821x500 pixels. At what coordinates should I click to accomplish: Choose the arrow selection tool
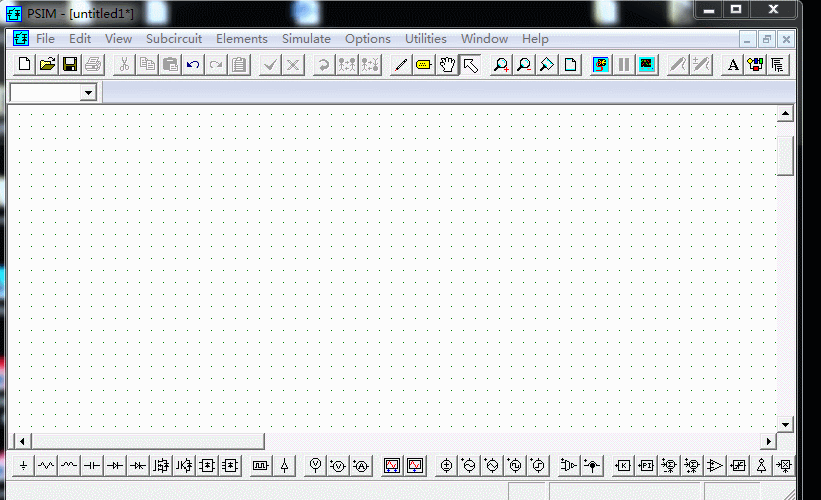pos(470,65)
